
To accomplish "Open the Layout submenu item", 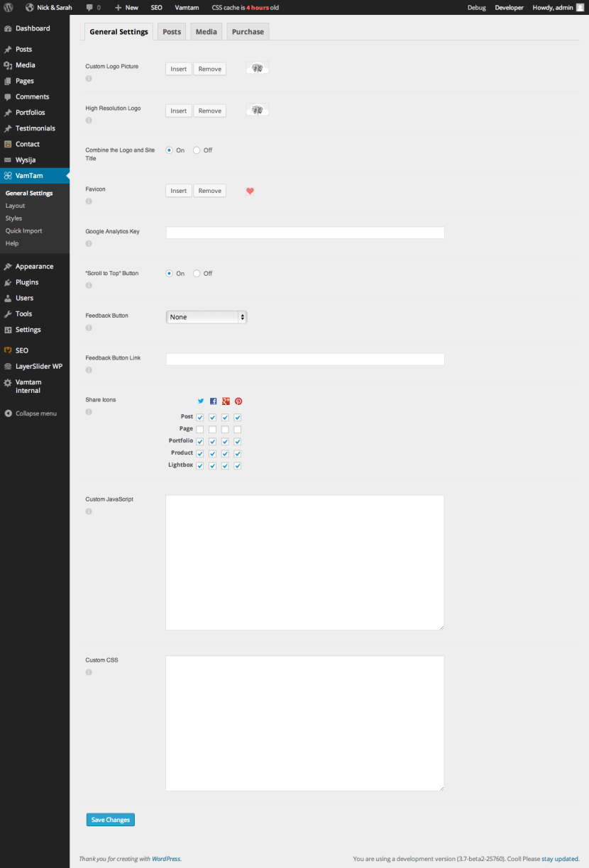I will [15, 206].
